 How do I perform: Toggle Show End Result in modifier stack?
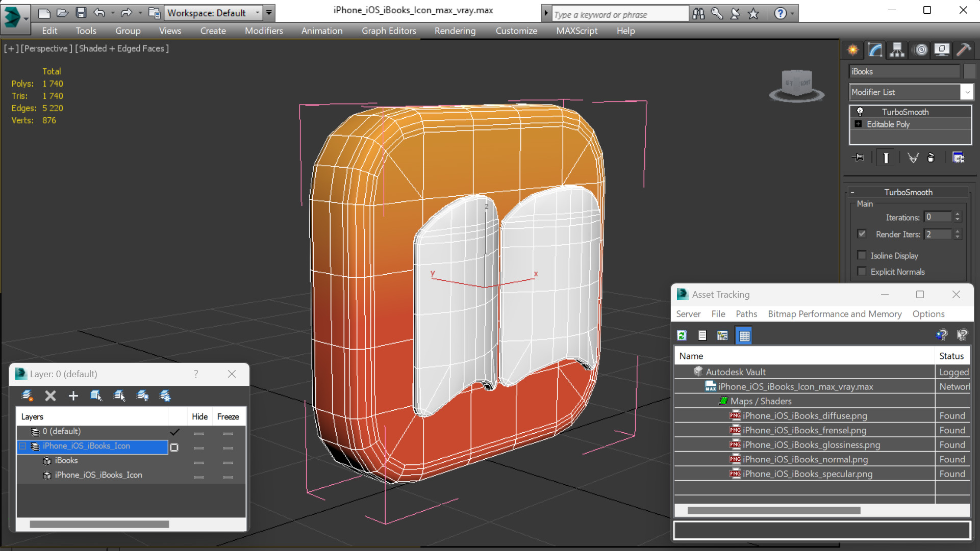(886, 158)
